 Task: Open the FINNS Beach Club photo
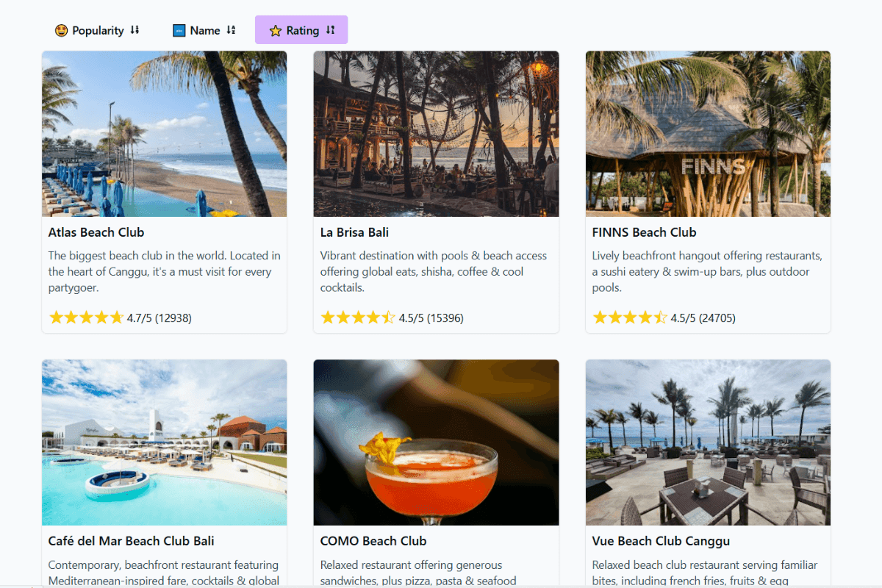[x=708, y=134]
